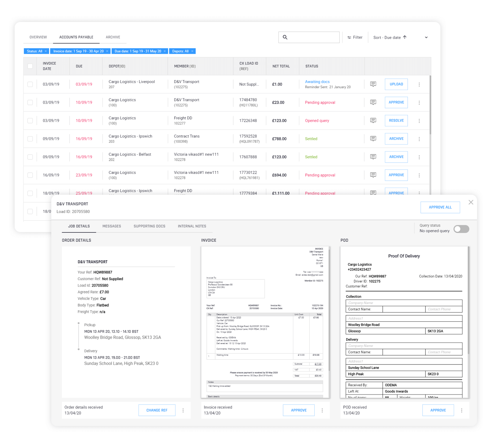Open the Filter options

click(x=355, y=37)
